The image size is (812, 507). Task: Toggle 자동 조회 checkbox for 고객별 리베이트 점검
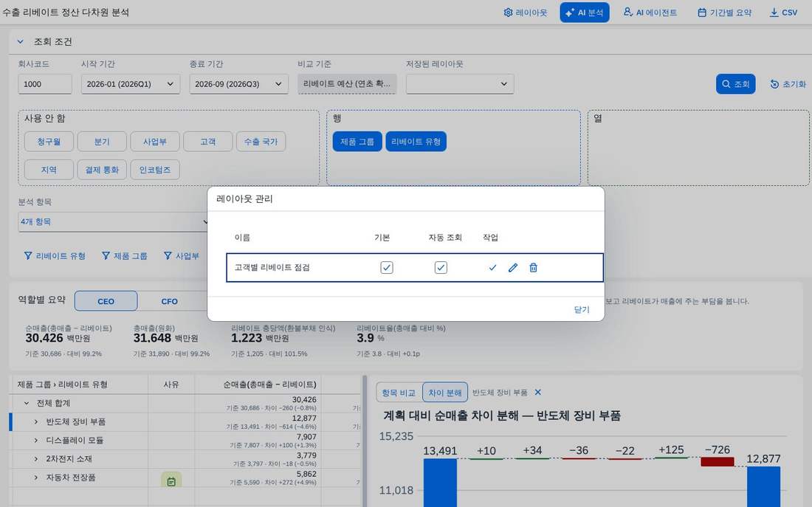click(x=441, y=268)
